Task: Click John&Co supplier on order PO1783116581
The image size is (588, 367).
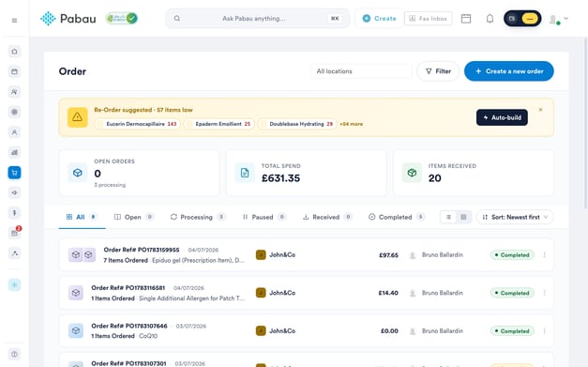Action: pos(276,293)
